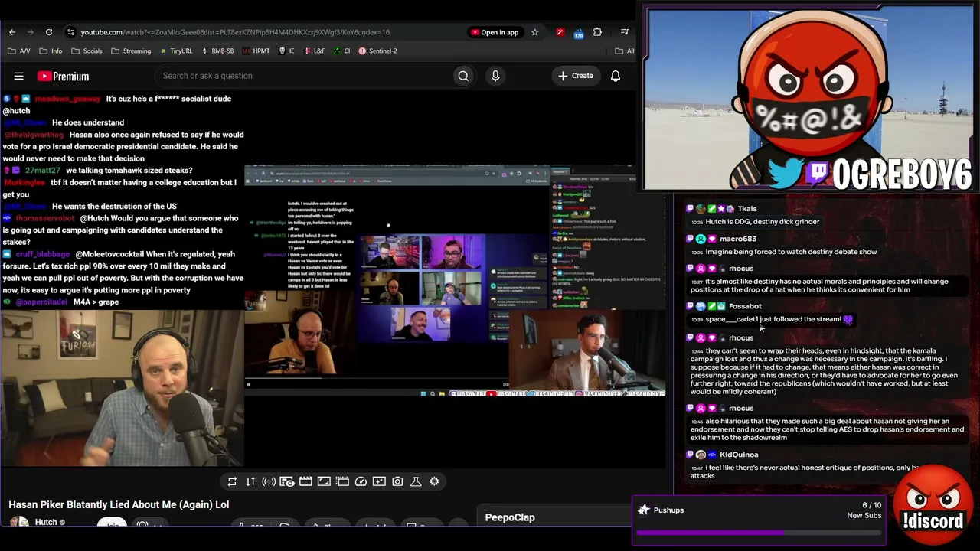The height and width of the screenshot is (551, 980).
Task: Open the Streaming bookmarks folder
Action: tap(131, 51)
